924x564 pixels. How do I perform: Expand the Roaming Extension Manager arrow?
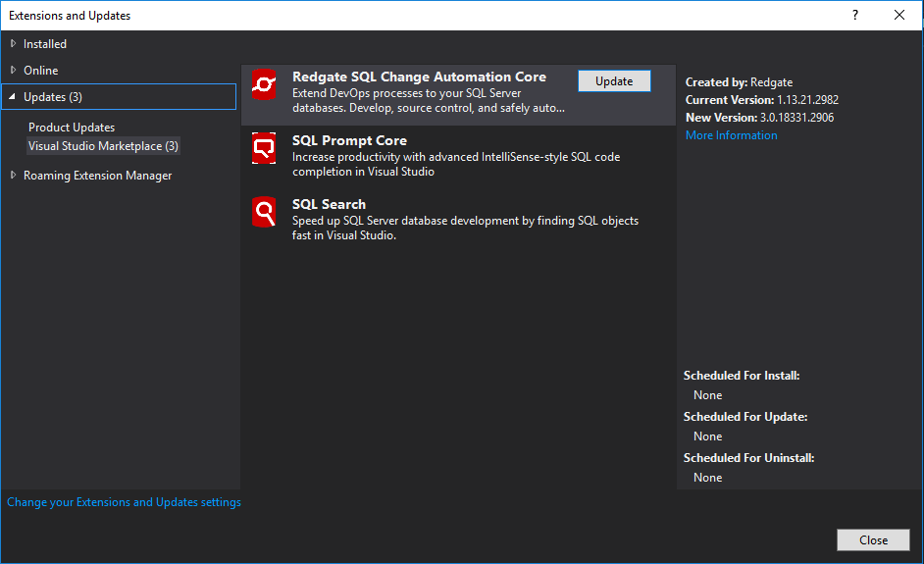(13, 176)
